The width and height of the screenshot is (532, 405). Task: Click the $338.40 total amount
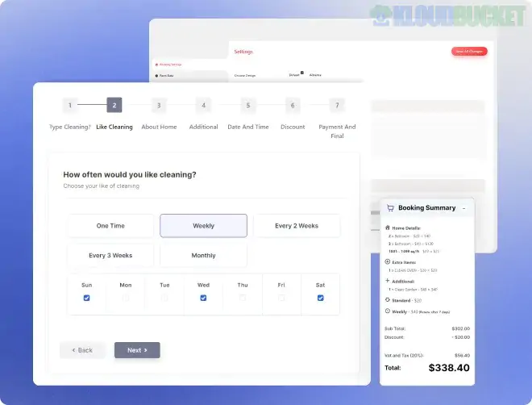pos(449,368)
